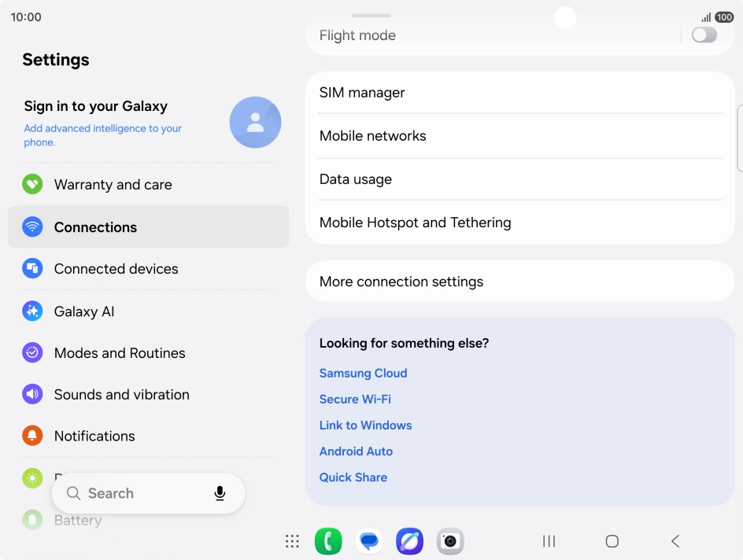Open Mobile networks

click(x=519, y=136)
